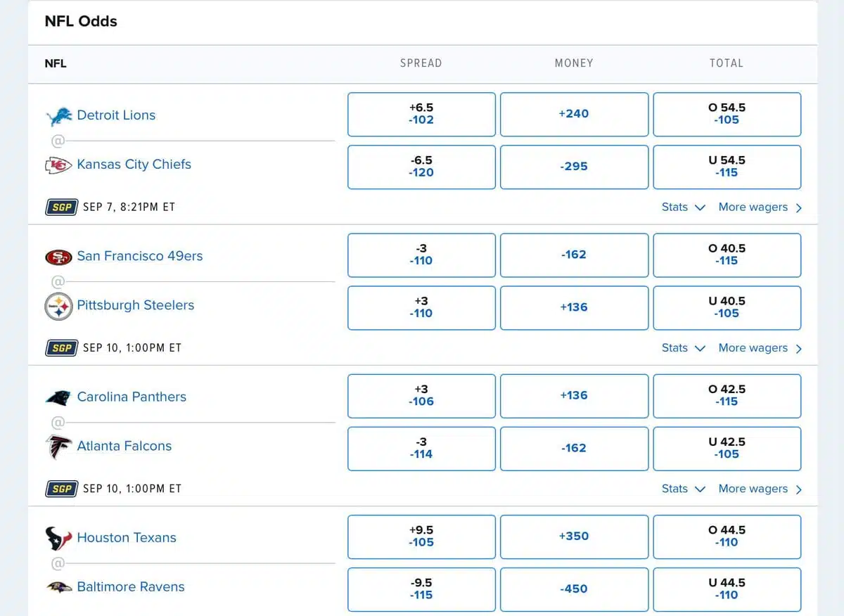Click the MONEY column header
This screenshot has height=616, width=844.
pyautogui.click(x=574, y=63)
